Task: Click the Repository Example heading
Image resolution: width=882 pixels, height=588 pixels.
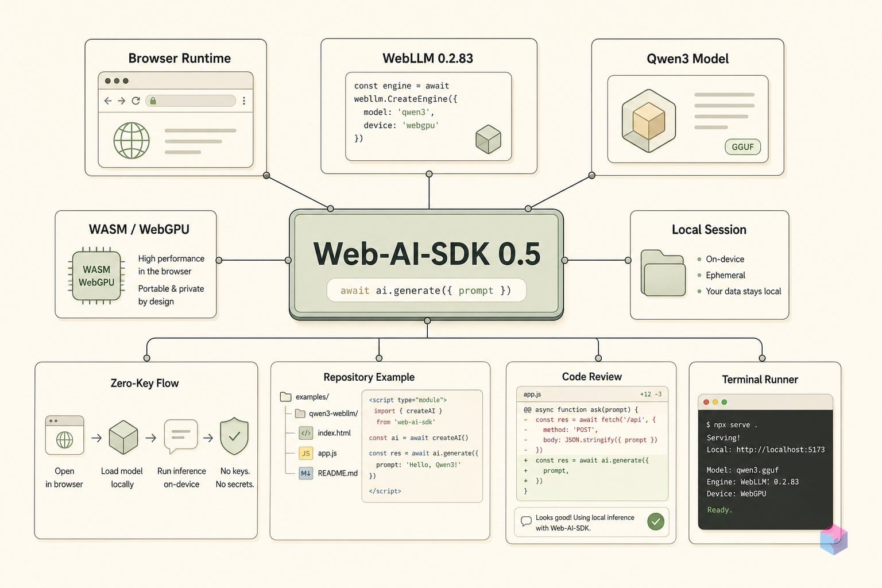Action: pyautogui.click(x=369, y=377)
